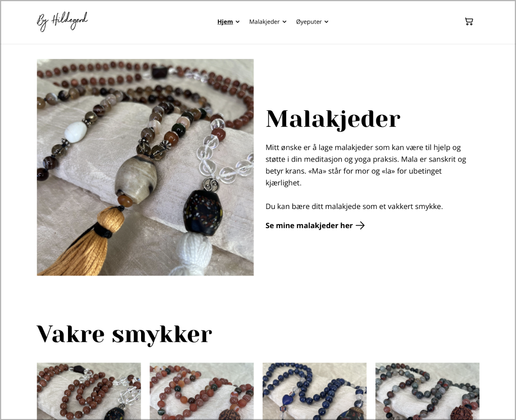Open the blue lapis necklace thumbnail
The height and width of the screenshot is (420, 516).
tap(314, 391)
